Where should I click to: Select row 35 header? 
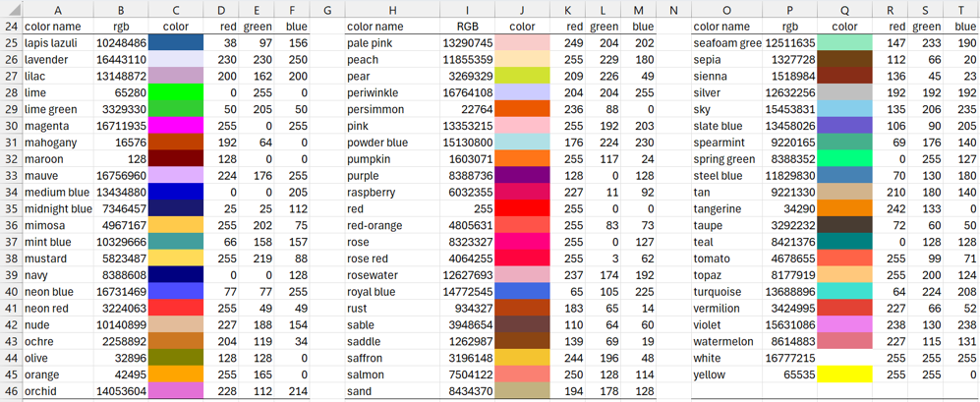pyautogui.click(x=11, y=208)
